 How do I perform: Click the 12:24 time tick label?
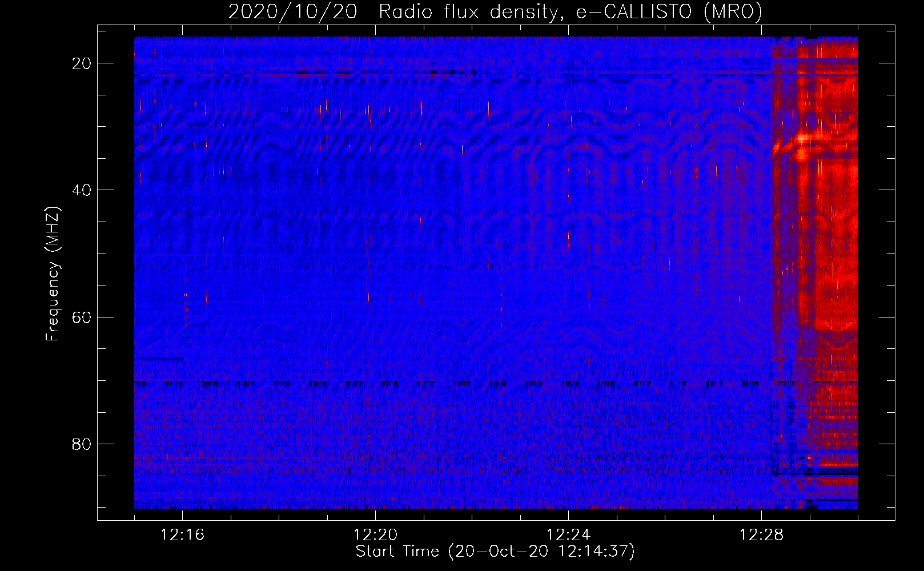click(x=568, y=535)
